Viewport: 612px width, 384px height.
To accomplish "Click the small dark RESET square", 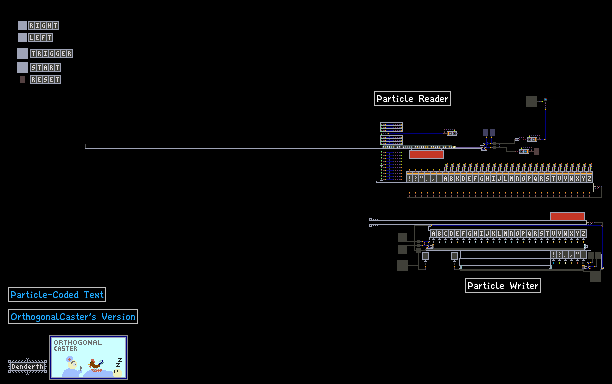I will click(22, 80).
